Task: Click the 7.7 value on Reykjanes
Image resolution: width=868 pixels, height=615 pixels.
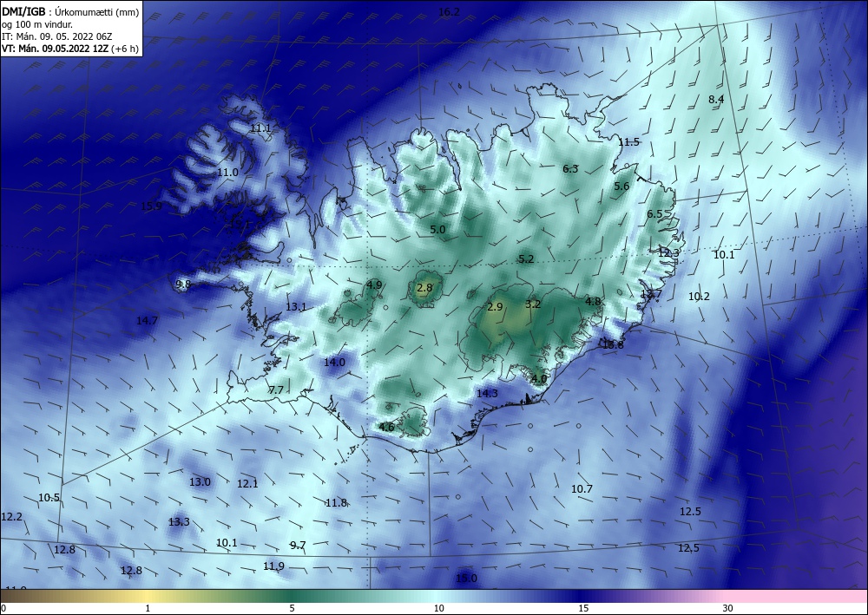Action: click(x=276, y=390)
